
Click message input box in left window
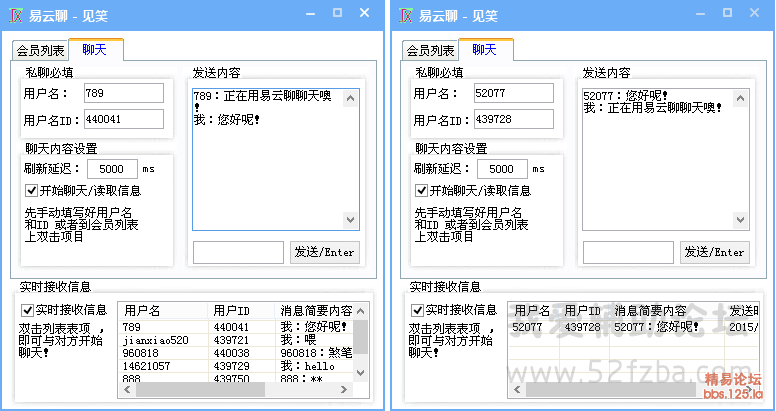click(x=238, y=253)
